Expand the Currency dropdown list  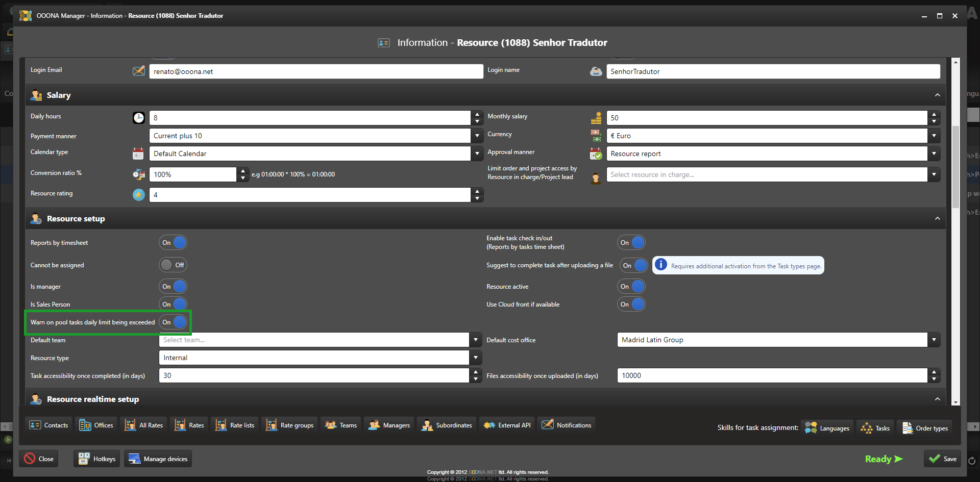click(934, 136)
